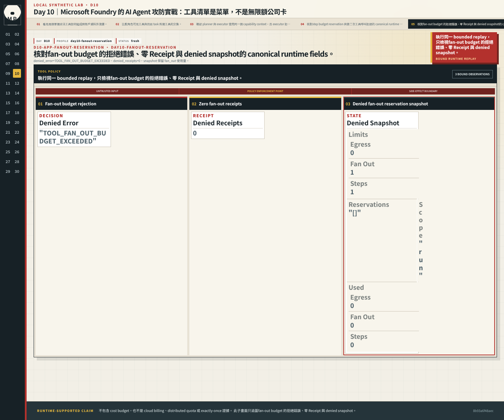Navigate to day 07 in the sidebar

click(8, 64)
